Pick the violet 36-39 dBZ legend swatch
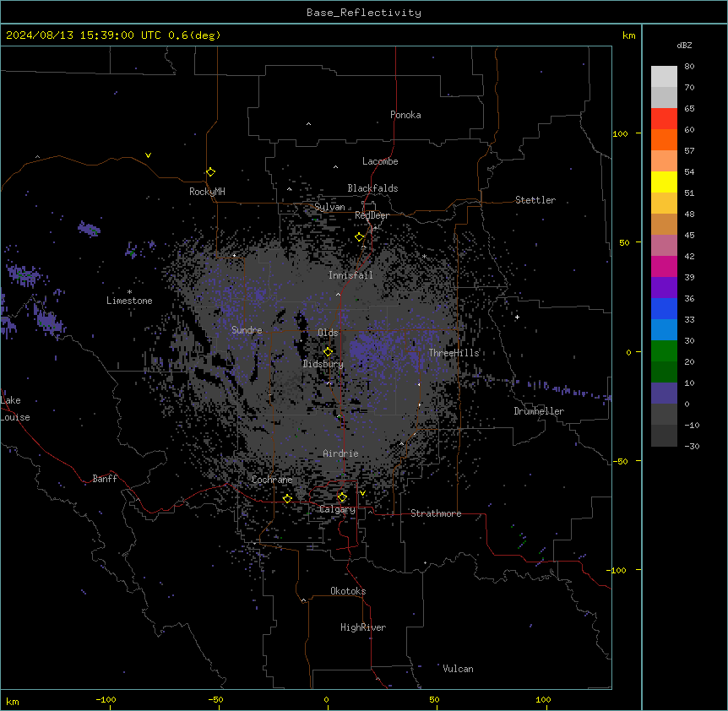 664,288
